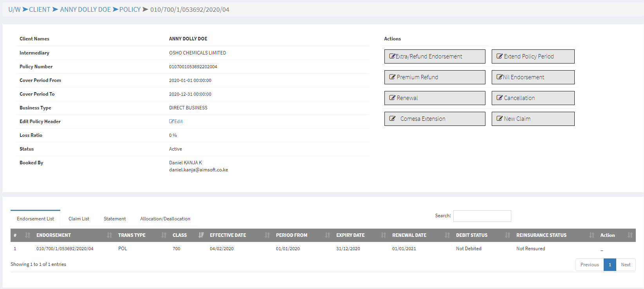Click the Comesa Extension edit icon
Image resolution: width=644 pixels, height=289 pixels.
click(x=392, y=119)
